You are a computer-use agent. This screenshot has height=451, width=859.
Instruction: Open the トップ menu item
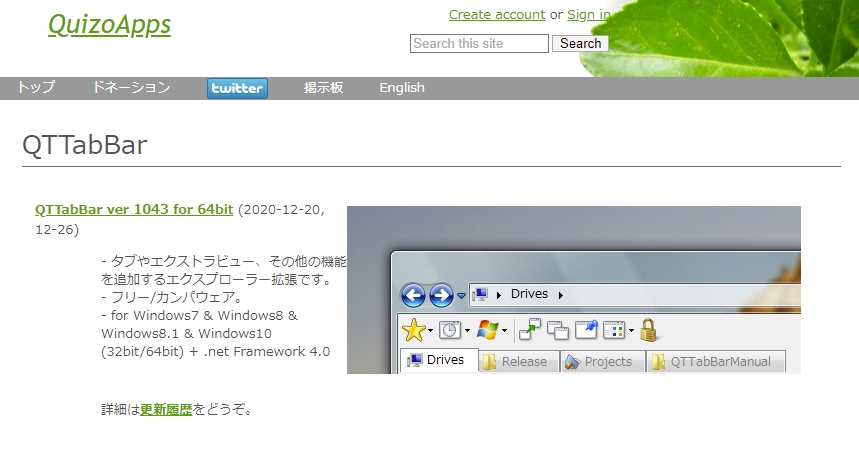(x=36, y=88)
